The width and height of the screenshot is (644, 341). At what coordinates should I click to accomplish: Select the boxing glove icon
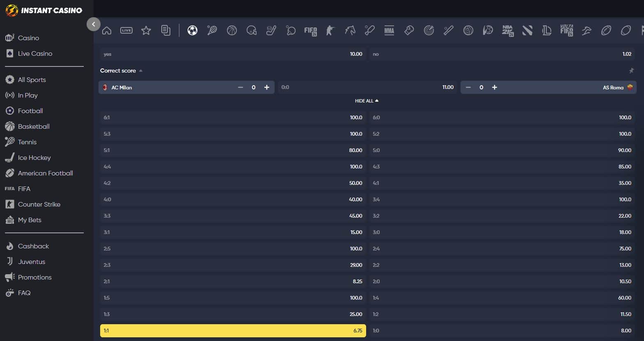[x=409, y=30]
